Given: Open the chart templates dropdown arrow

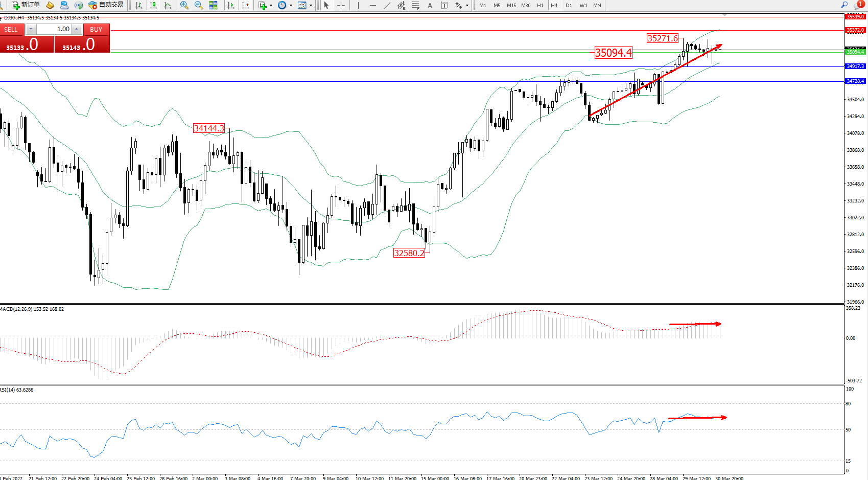Looking at the screenshot, I should pyautogui.click(x=311, y=5).
